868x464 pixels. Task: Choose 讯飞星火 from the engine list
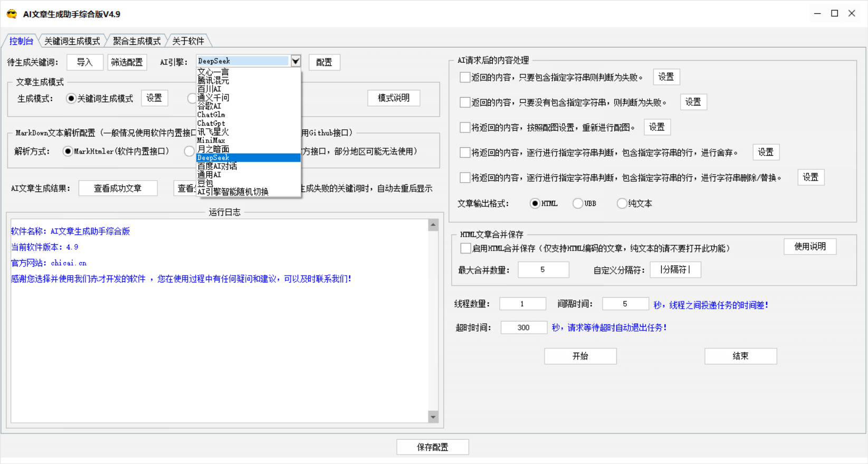[249, 132]
